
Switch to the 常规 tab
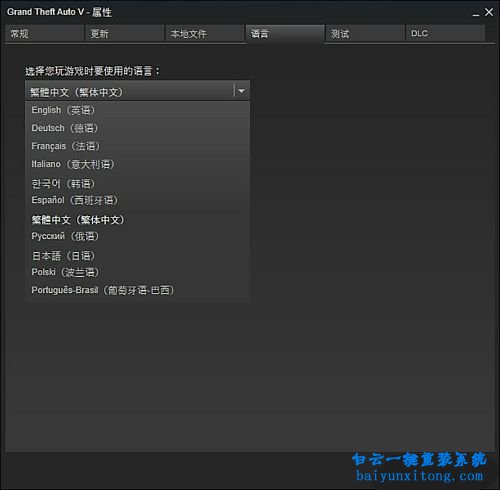click(x=44, y=33)
